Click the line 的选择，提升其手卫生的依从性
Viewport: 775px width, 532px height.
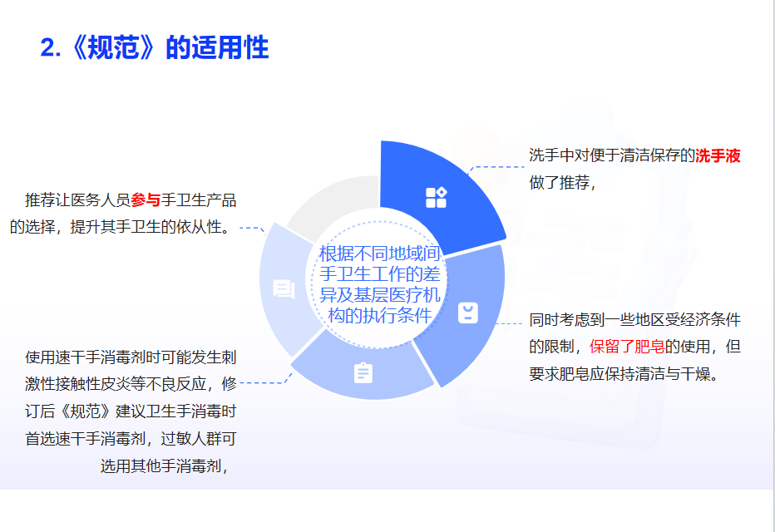click(121, 227)
